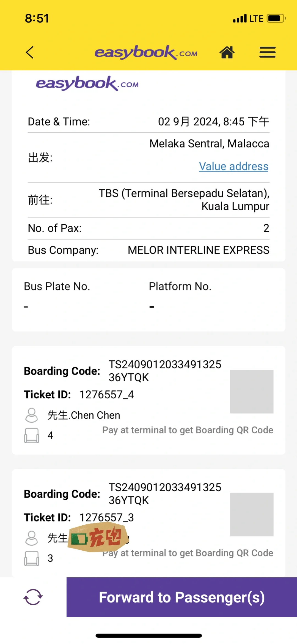Tap the QR placeholder for ticket 1276557_3

point(252,514)
